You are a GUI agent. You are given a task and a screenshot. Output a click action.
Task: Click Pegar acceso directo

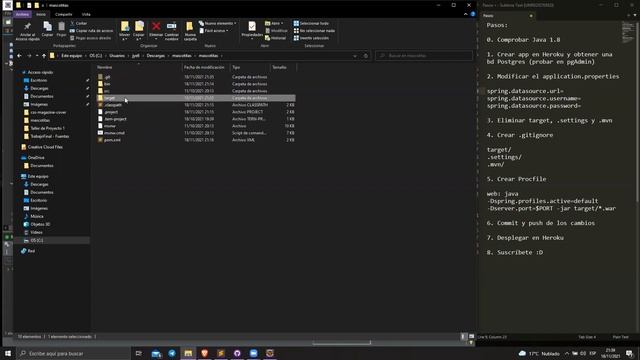click(90, 38)
